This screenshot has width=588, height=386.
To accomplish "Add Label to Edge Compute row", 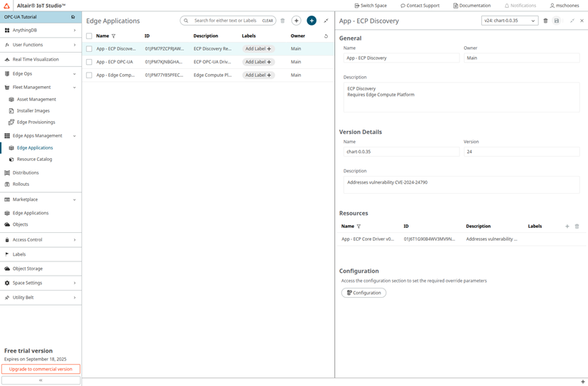I will coord(258,75).
